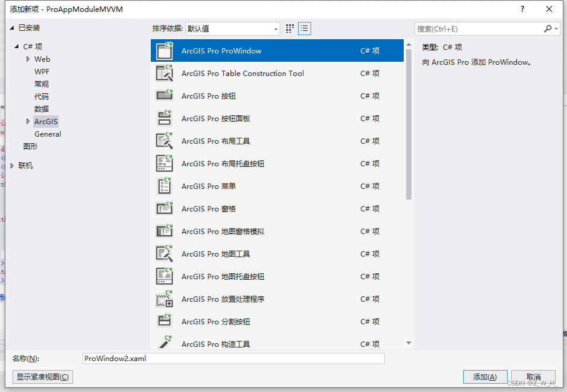Viewport: 567px width, 392px height.
Task: Switch to list view mode
Action: tap(304, 28)
